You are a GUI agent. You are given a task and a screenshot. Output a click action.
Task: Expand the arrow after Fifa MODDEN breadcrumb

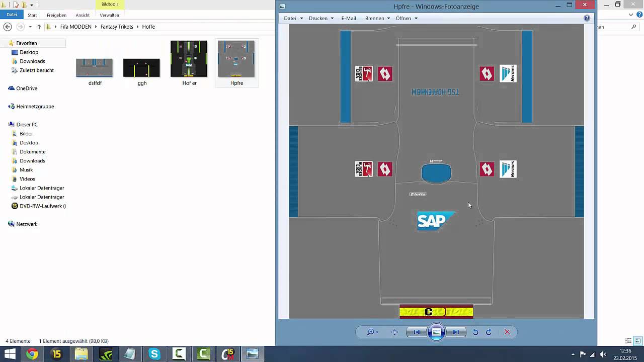96,27
